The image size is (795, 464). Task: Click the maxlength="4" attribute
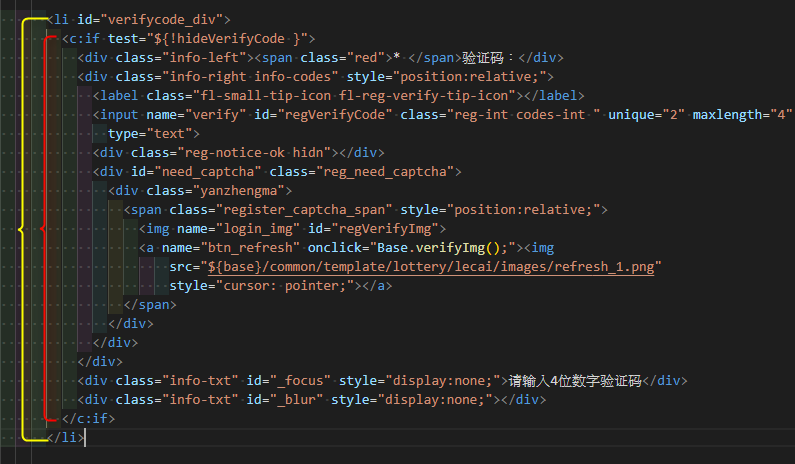pyautogui.click(x=742, y=115)
